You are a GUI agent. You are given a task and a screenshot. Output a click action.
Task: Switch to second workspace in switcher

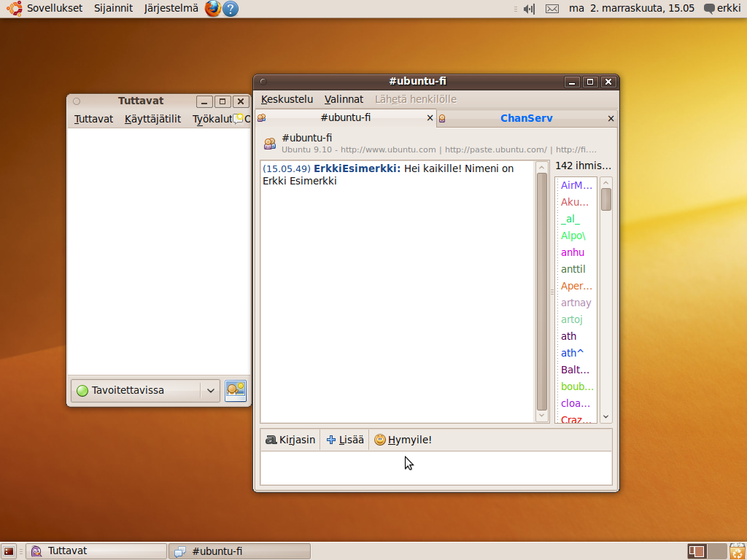tap(718, 551)
